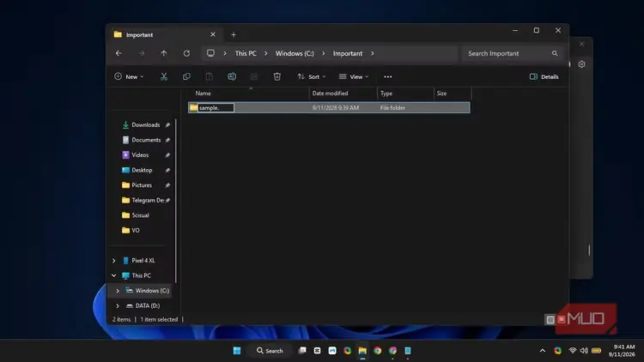
Task: Click the taskbar Search box
Action: [270, 351]
